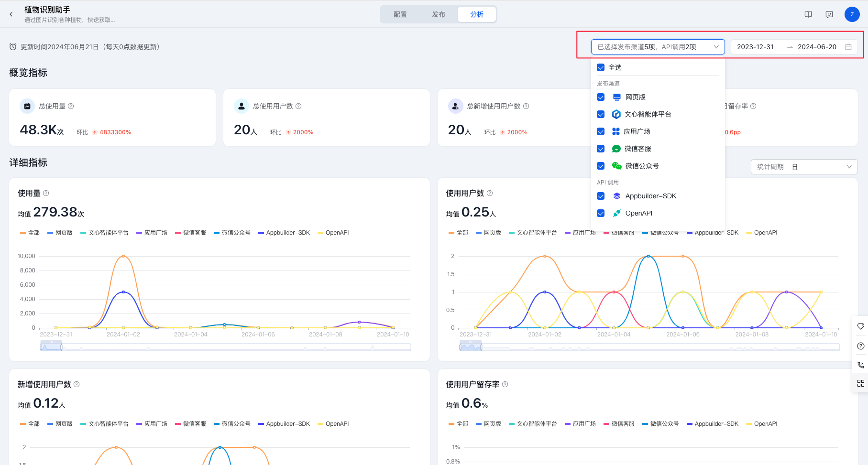Click the question help icon in side toolbar
868x465 pixels.
pos(861,346)
